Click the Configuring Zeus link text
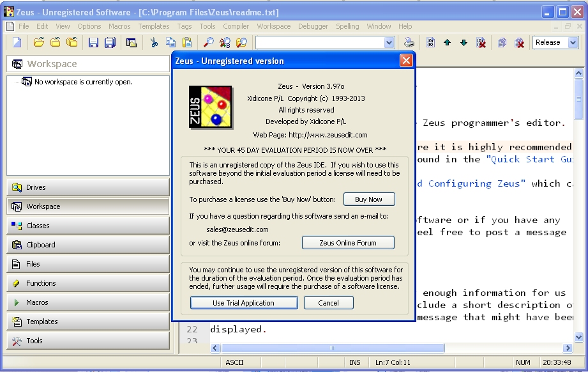Viewport: 588px width, 372px height. point(471,183)
